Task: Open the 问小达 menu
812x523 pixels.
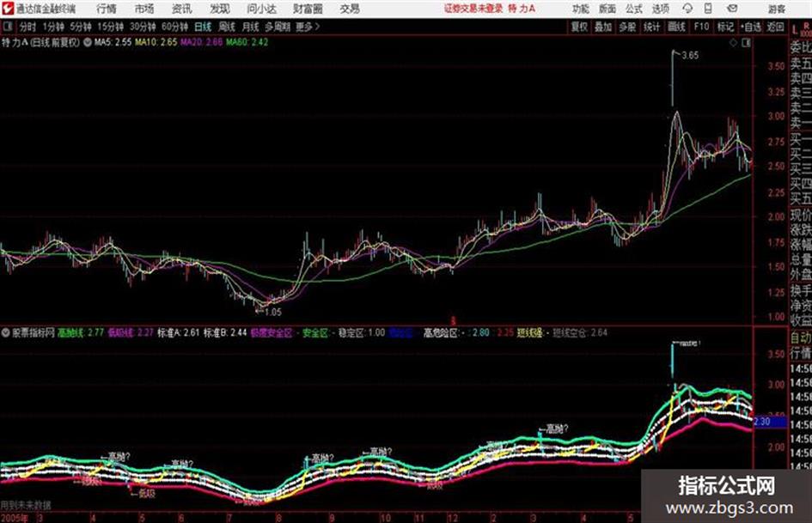Action: 261,9
